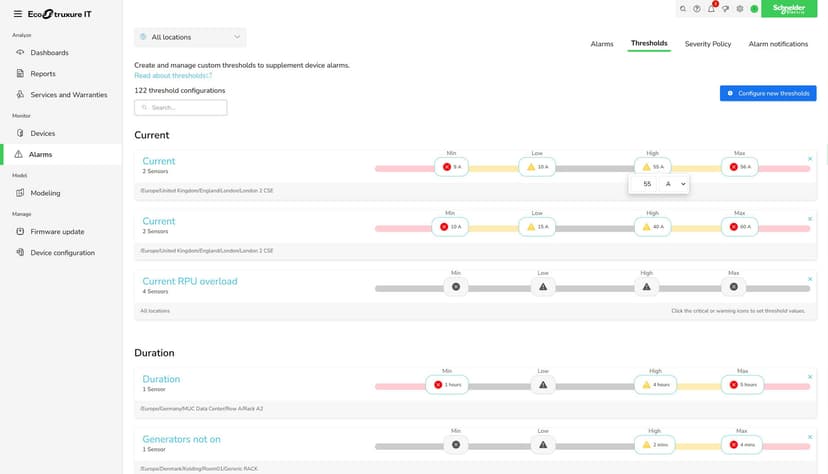Click Configure new thresholds button
The height and width of the screenshot is (474, 828).
(x=768, y=93)
